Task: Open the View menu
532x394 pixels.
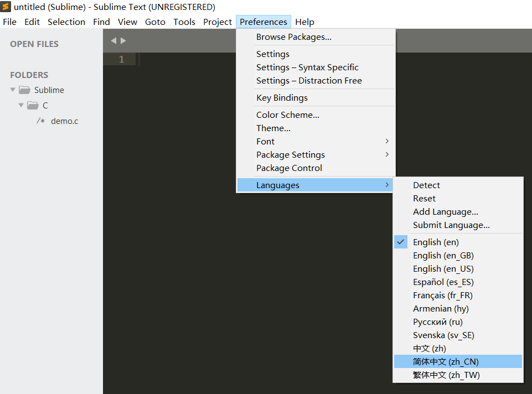Action: pos(127,22)
